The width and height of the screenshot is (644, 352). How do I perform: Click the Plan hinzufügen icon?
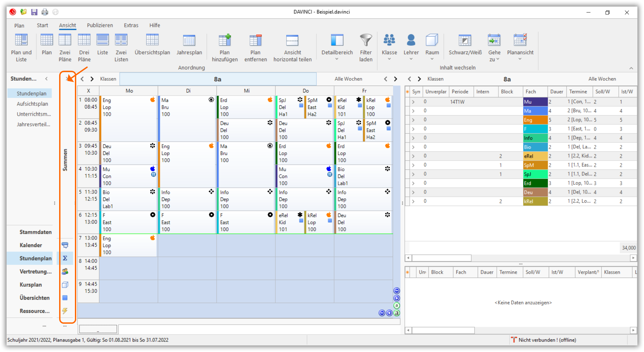pos(225,40)
